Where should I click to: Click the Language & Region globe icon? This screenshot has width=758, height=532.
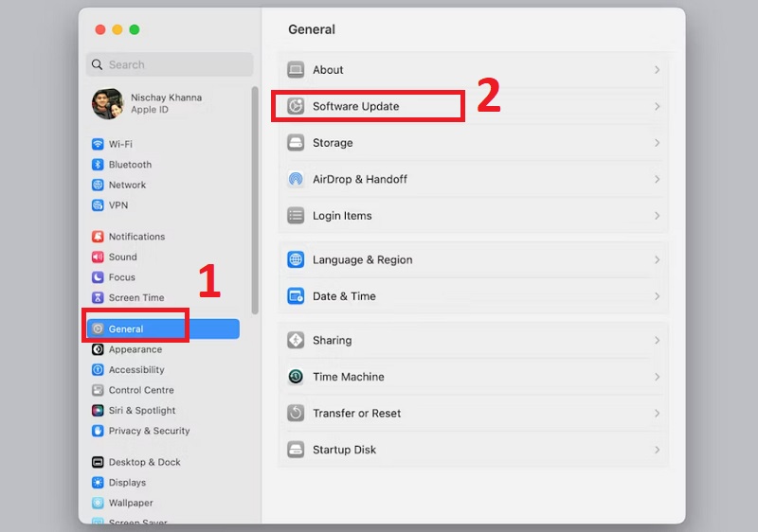[296, 259]
